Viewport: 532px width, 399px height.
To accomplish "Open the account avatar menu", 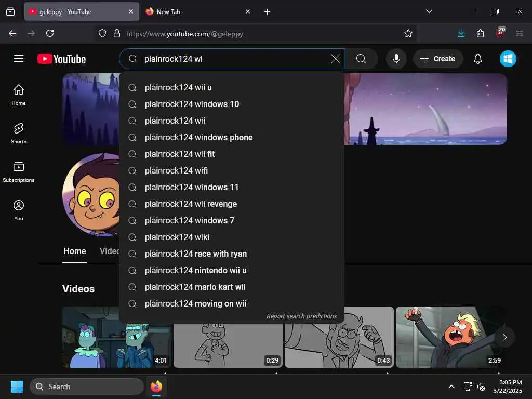I will (x=508, y=59).
